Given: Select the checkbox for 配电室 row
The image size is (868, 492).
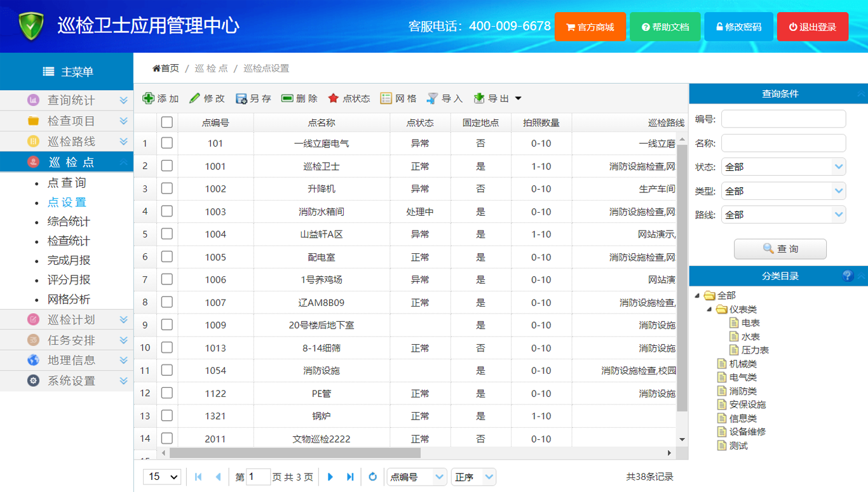Looking at the screenshot, I should point(167,256).
